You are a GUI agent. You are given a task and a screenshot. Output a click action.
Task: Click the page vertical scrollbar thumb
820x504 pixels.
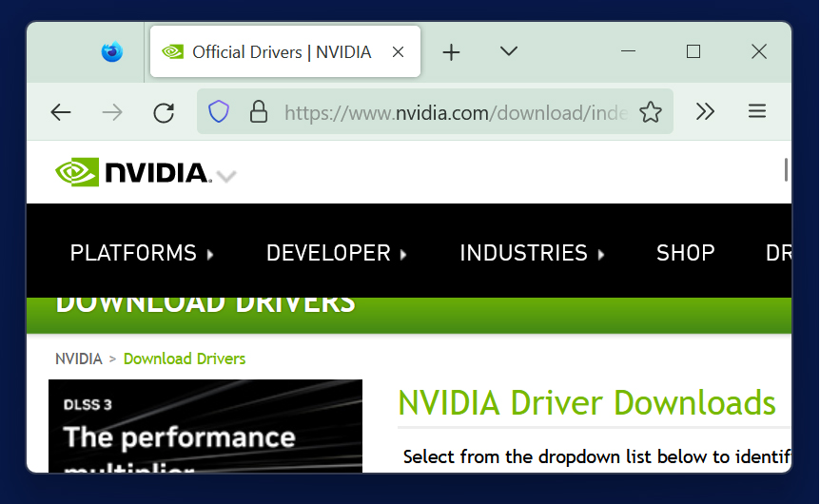point(786,170)
